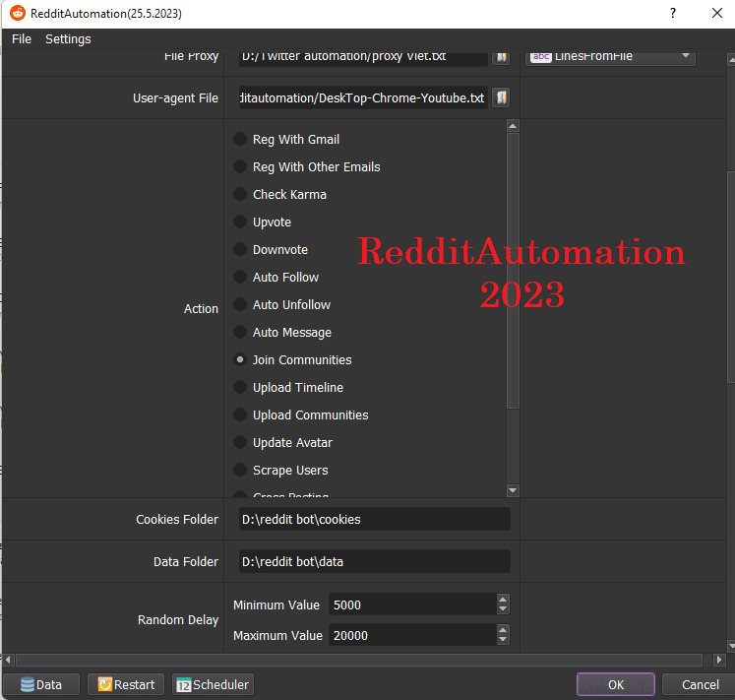Open the File menu
The image size is (735, 700).
(x=22, y=39)
